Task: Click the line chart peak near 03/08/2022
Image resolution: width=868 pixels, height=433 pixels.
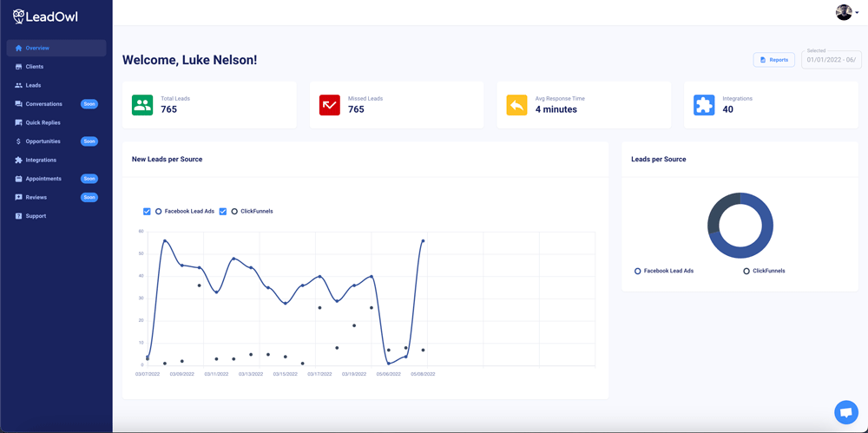Action: (x=165, y=240)
